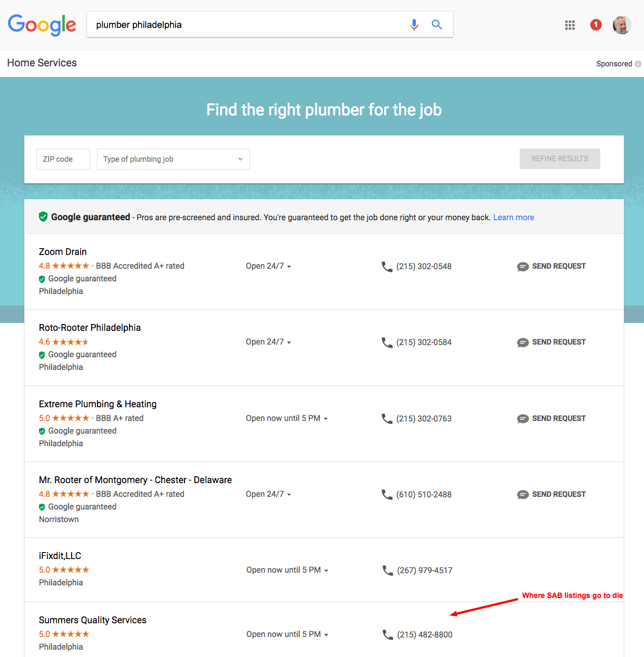Click the Sponsored info icon
The image size is (644, 657).
click(x=638, y=64)
